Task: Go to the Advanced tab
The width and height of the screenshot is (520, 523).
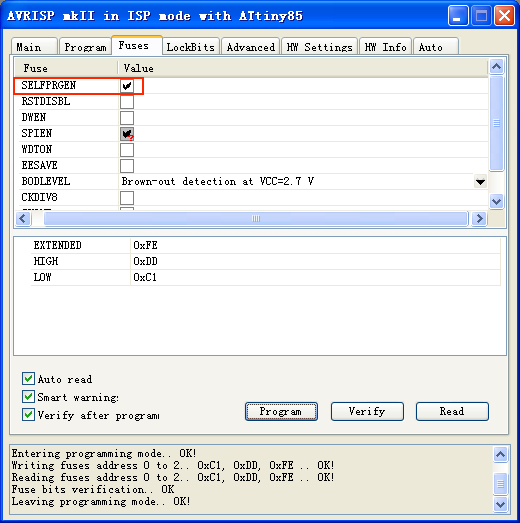Action: (x=250, y=47)
